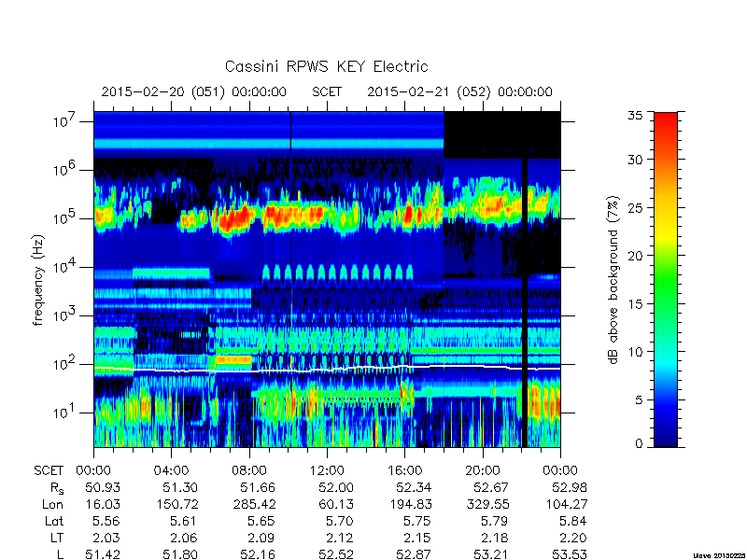The height and width of the screenshot is (560, 747).
Task: Click Rs value "51.66"
Action: [x=258, y=487]
